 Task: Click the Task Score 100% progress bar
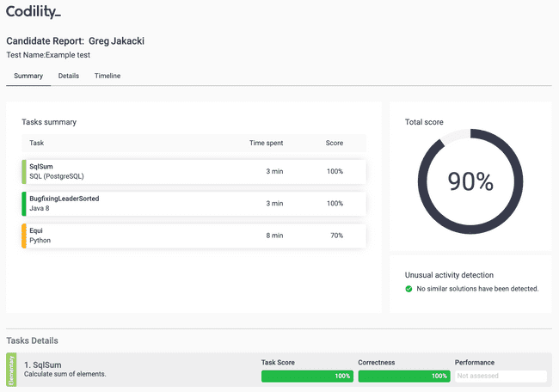(x=307, y=376)
